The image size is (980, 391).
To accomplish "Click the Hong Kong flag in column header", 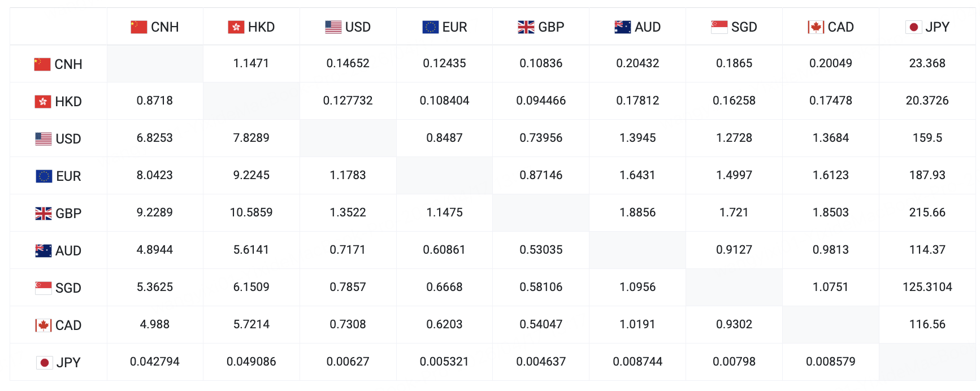I will coord(236,27).
